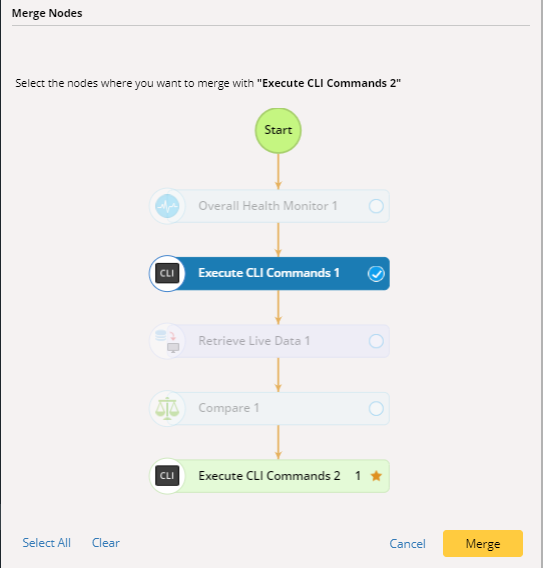Click the Retrieve Live Data database icon

coord(167,341)
